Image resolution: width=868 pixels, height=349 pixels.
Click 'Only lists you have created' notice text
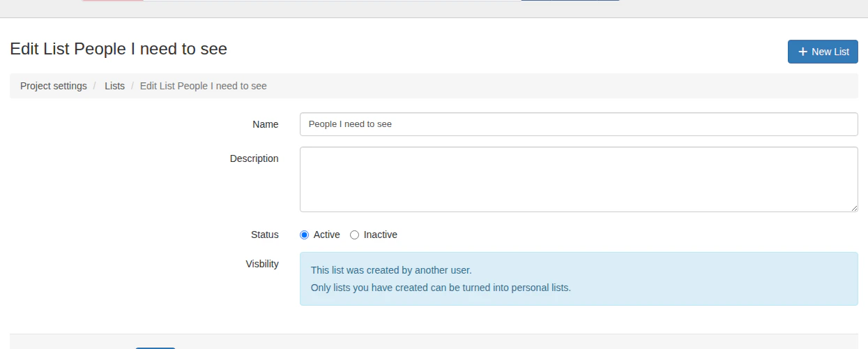441,288
